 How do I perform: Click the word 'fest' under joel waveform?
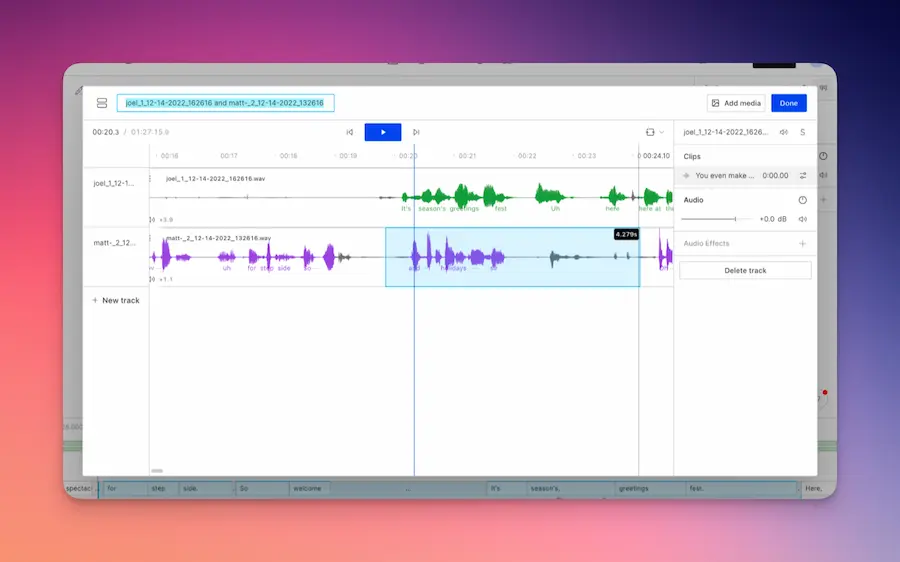pos(501,208)
